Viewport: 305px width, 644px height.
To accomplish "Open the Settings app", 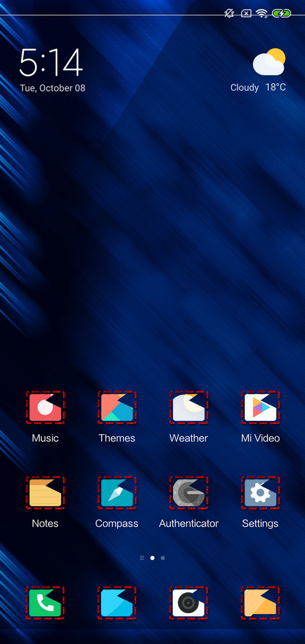I will [261, 493].
